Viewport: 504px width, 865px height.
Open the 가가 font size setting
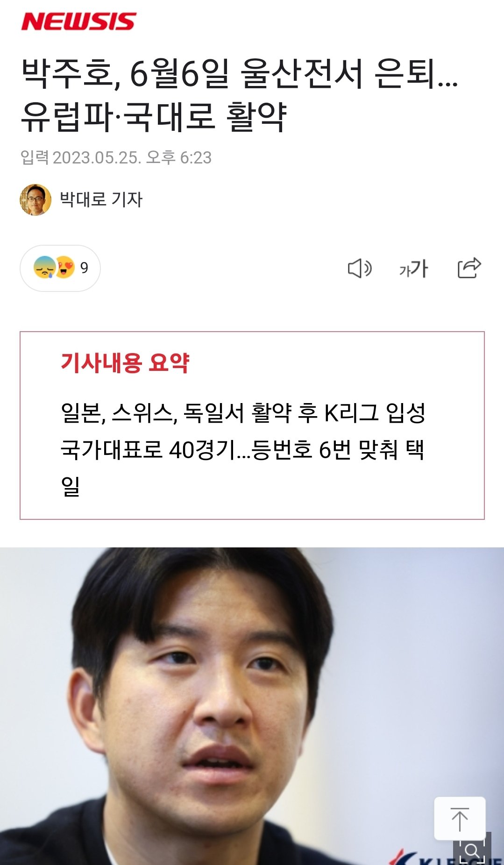pyautogui.click(x=413, y=269)
